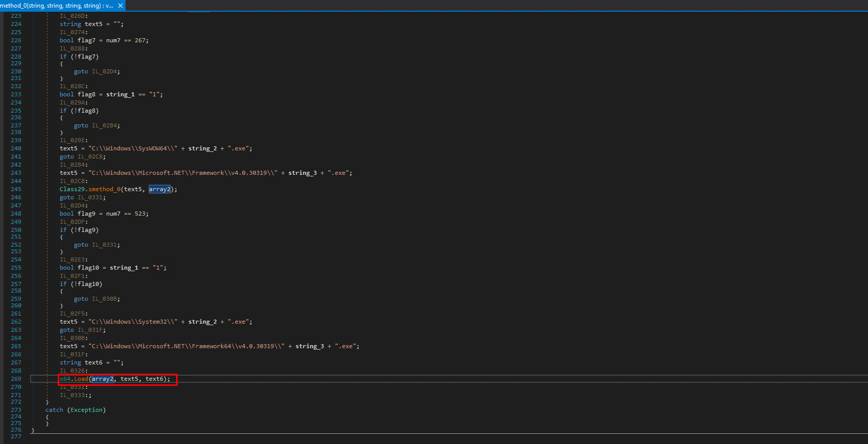Close the method_0 editor tab
The width and height of the screenshot is (868, 444).
click(120, 6)
